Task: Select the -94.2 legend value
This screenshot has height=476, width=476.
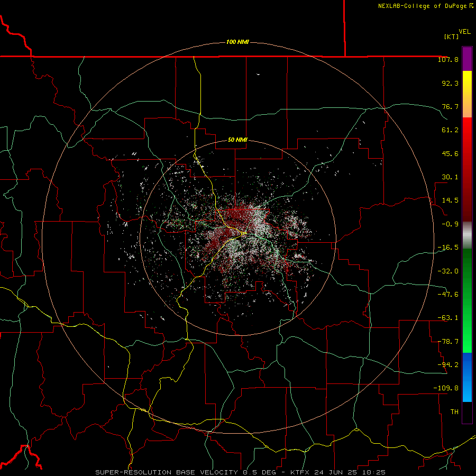Action: click(x=448, y=365)
